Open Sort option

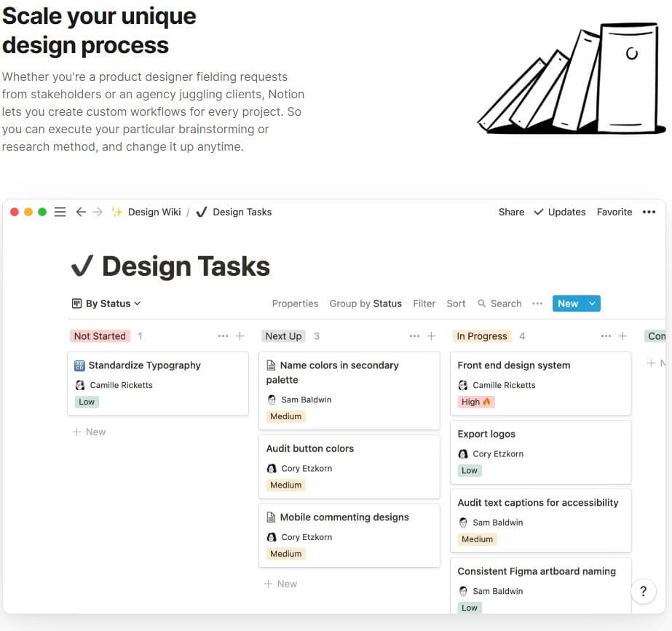[456, 303]
